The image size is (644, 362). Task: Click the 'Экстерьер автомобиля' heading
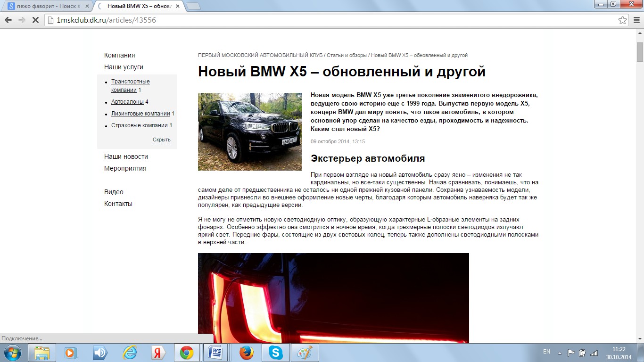click(368, 158)
